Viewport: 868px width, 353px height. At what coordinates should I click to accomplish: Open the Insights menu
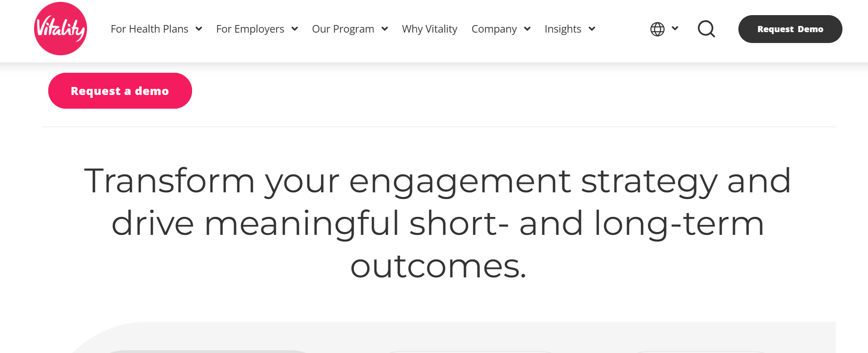563,29
